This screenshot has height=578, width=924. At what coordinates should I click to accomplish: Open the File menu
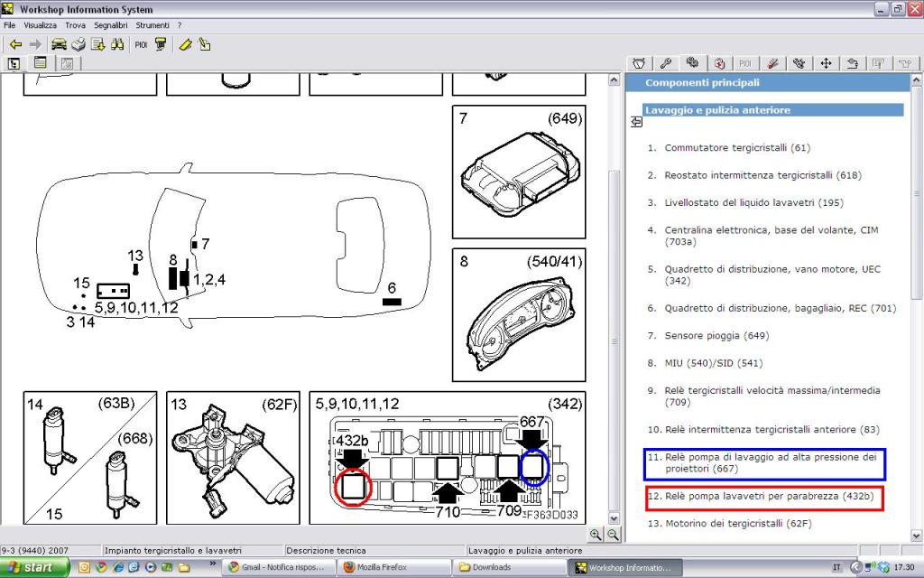[9, 25]
